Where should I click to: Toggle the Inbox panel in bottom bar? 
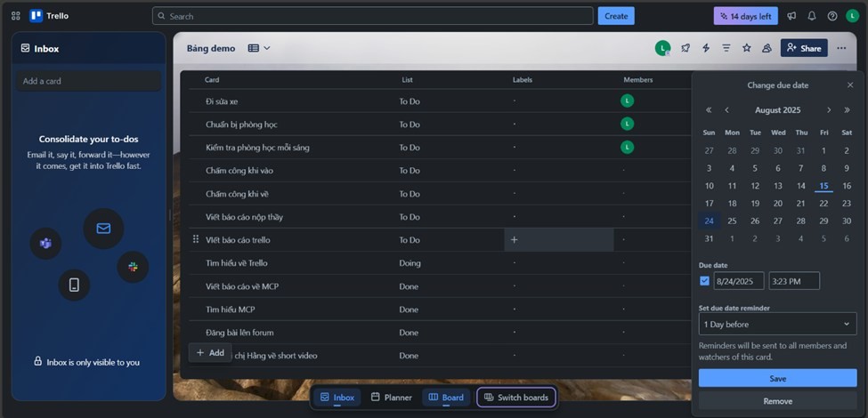click(x=337, y=398)
